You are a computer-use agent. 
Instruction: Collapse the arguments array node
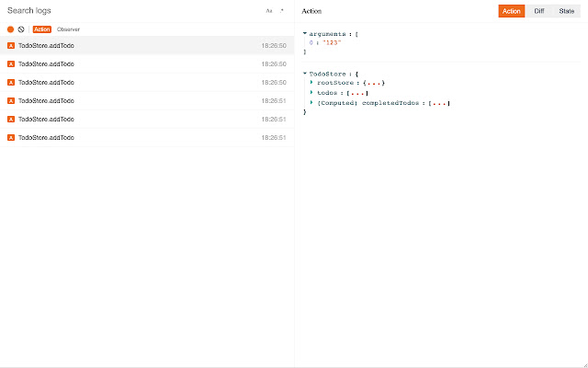coord(305,34)
